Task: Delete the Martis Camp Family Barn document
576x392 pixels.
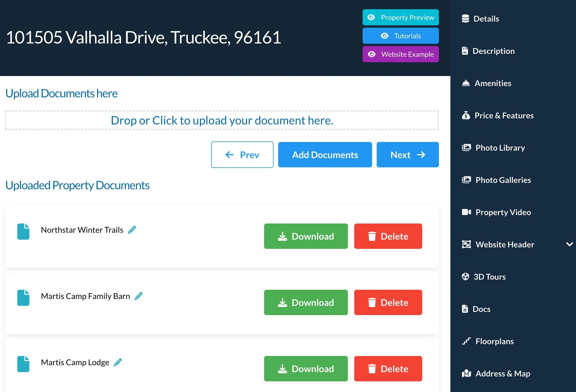Action: 388,302
